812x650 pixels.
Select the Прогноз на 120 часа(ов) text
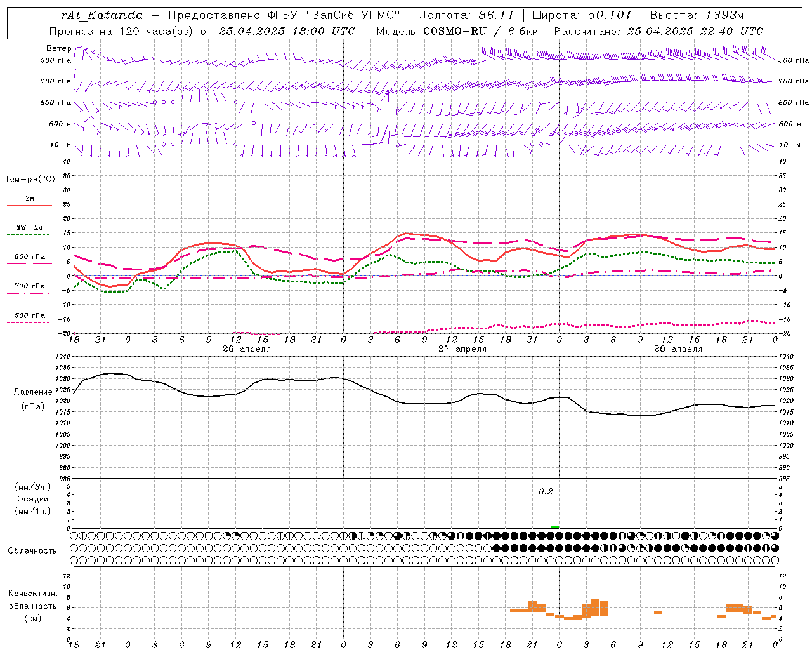click(x=122, y=31)
